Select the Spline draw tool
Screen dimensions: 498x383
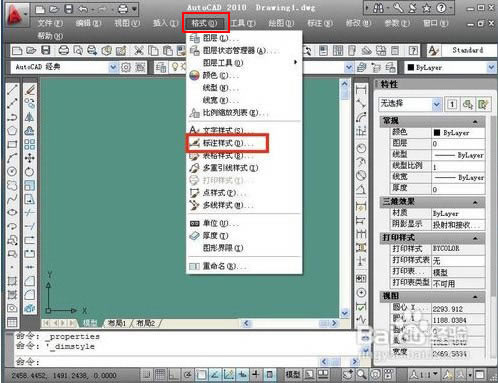point(12,199)
